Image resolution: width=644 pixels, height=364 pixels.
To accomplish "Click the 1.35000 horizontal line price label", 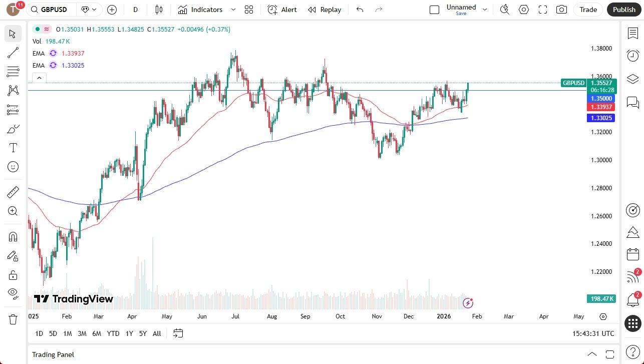I will 601,99.
